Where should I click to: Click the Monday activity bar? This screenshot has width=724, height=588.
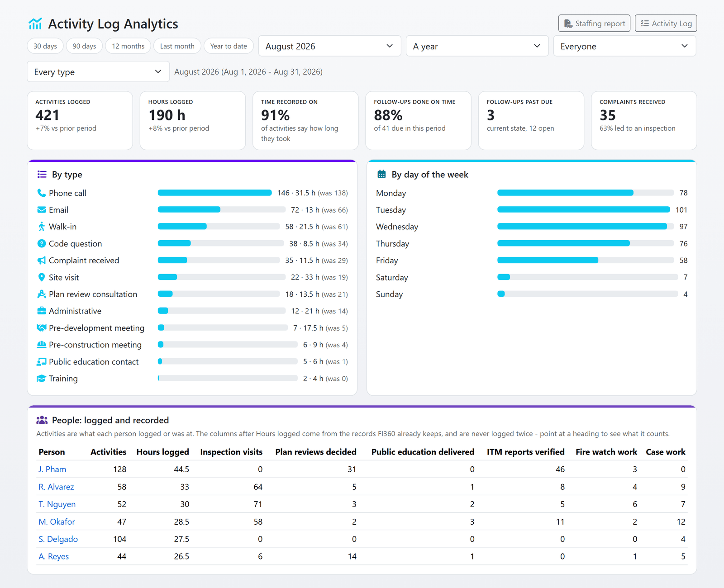586,193
